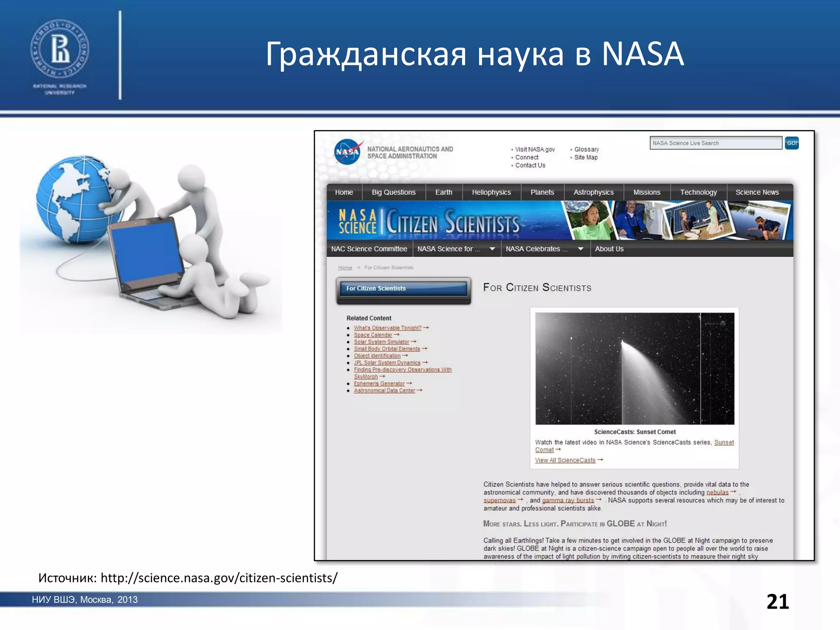
Task: Click the slide number 21
Action: click(778, 602)
